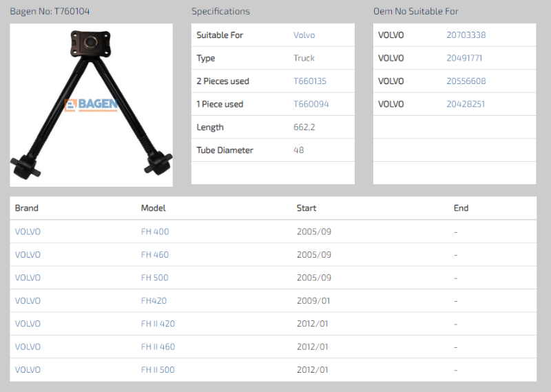Click VOLVO brand link in FH 460 row
Viewport: 551px width, 392px height.
(x=28, y=254)
